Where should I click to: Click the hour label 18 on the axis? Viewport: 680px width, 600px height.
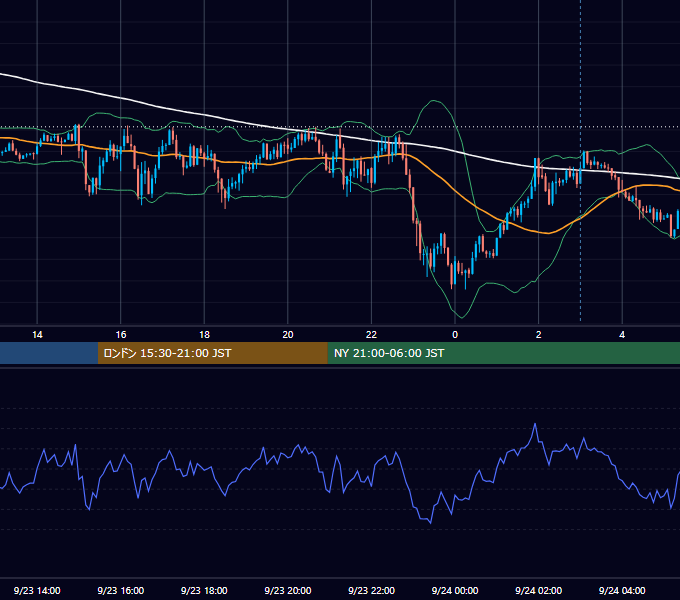[x=204, y=335]
